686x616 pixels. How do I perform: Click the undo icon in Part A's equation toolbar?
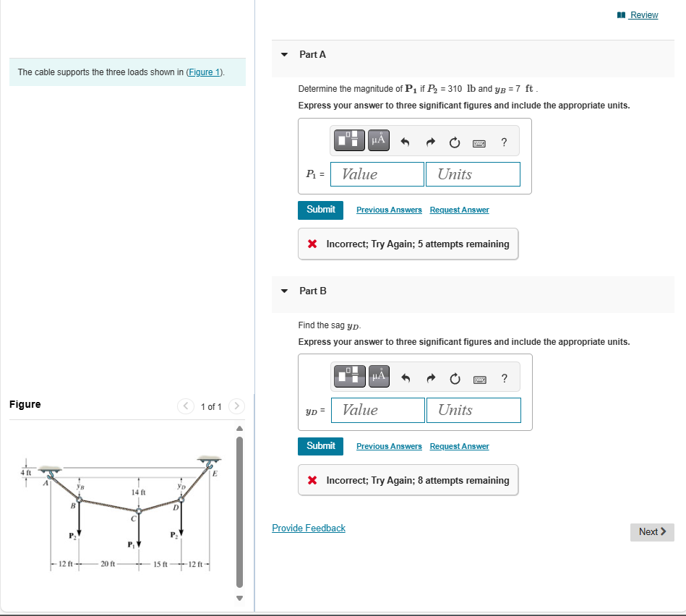(x=405, y=140)
